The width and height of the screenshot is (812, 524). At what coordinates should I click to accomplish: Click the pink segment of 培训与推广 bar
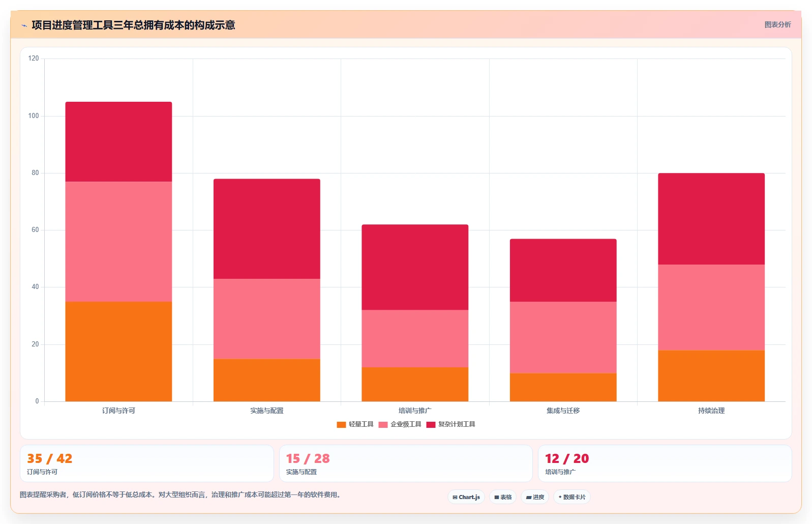[x=415, y=339]
